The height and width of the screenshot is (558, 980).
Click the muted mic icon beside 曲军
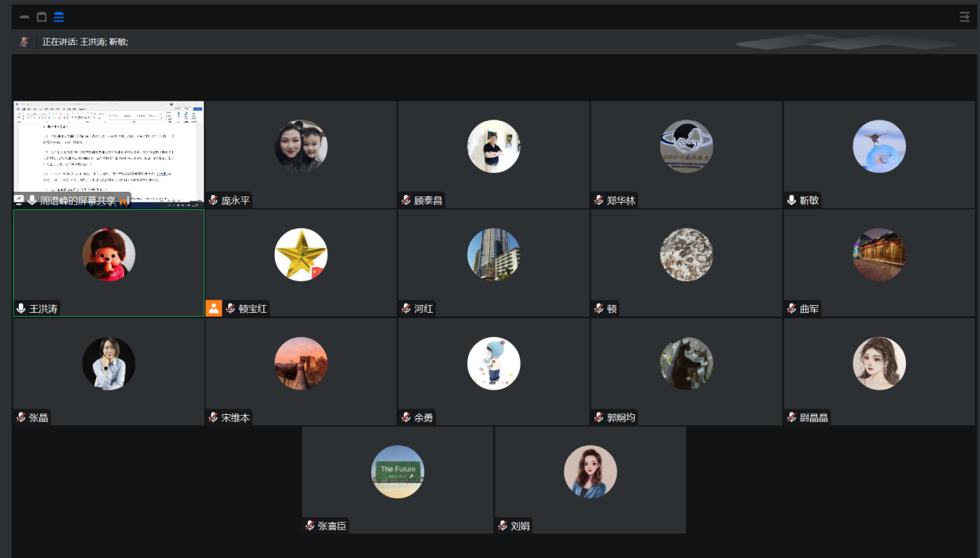pos(791,309)
